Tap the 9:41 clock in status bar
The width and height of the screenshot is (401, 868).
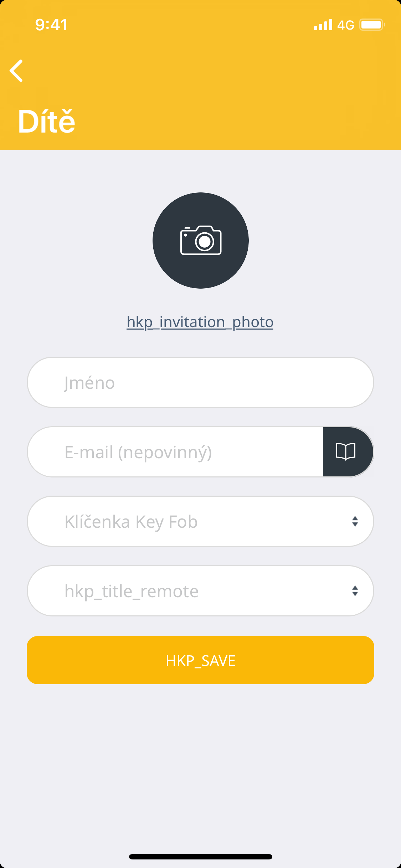[51, 25]
